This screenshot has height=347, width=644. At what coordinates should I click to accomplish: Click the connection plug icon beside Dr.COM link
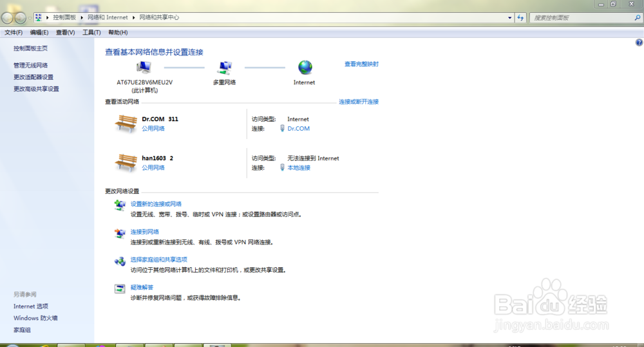coord(282,129)
